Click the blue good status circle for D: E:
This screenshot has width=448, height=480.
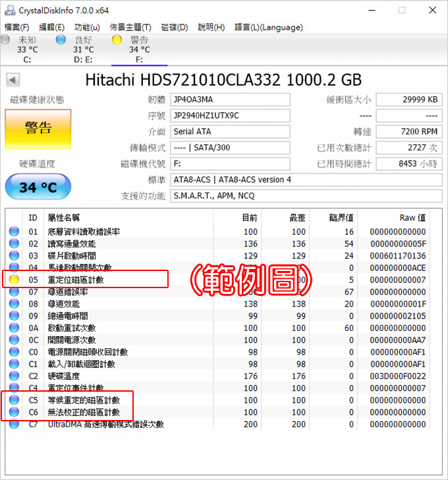click(61, 40)
